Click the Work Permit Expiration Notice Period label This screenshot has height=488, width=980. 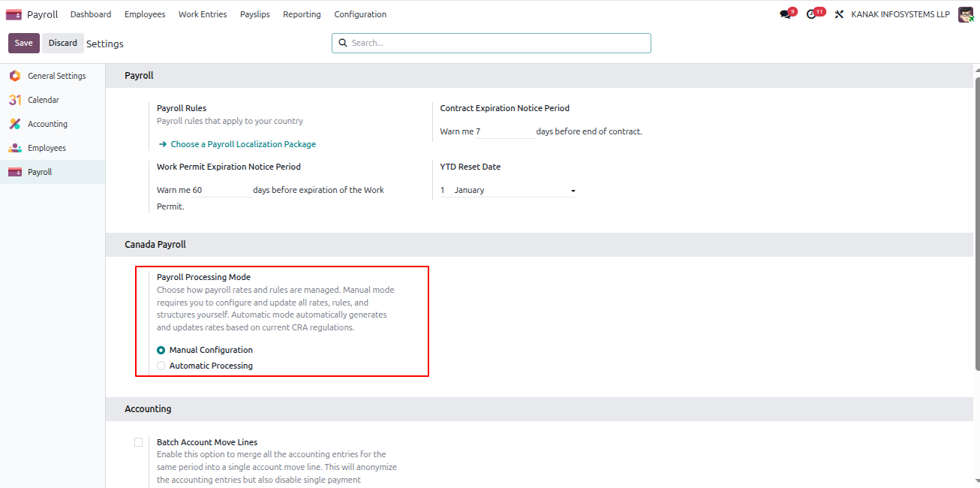point(229,167)
